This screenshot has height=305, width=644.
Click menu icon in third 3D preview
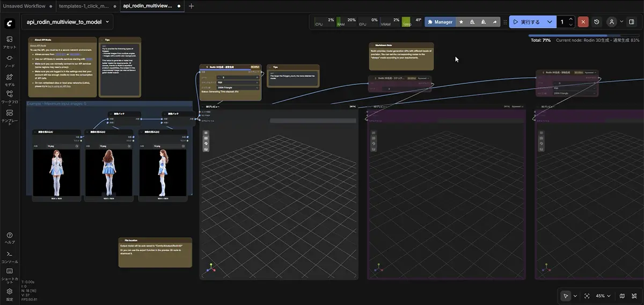pos(540,133)
